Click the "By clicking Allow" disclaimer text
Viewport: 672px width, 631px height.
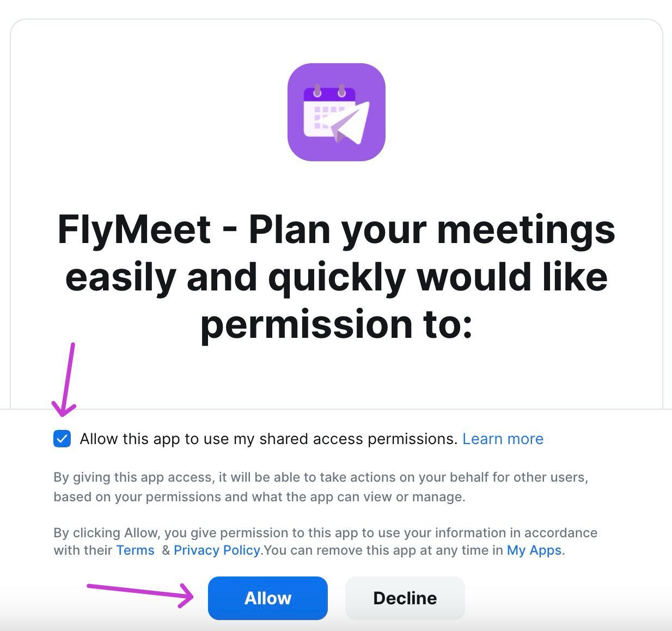pos(325,532)
